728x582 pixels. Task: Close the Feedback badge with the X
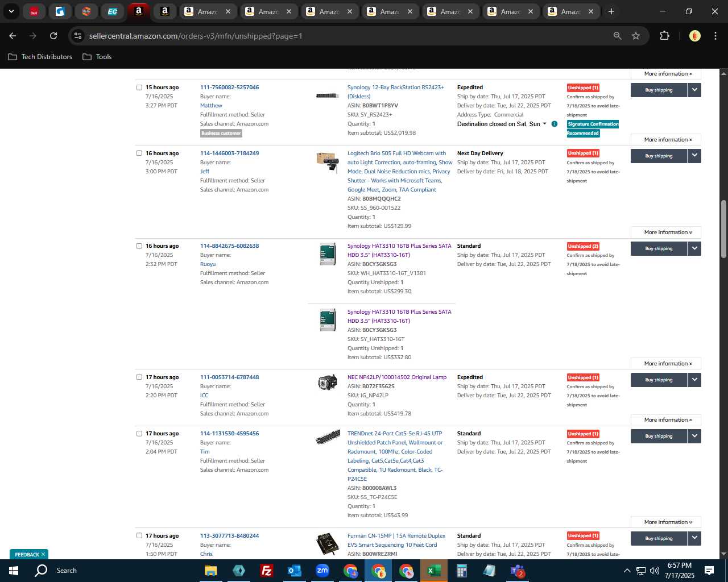43,554
